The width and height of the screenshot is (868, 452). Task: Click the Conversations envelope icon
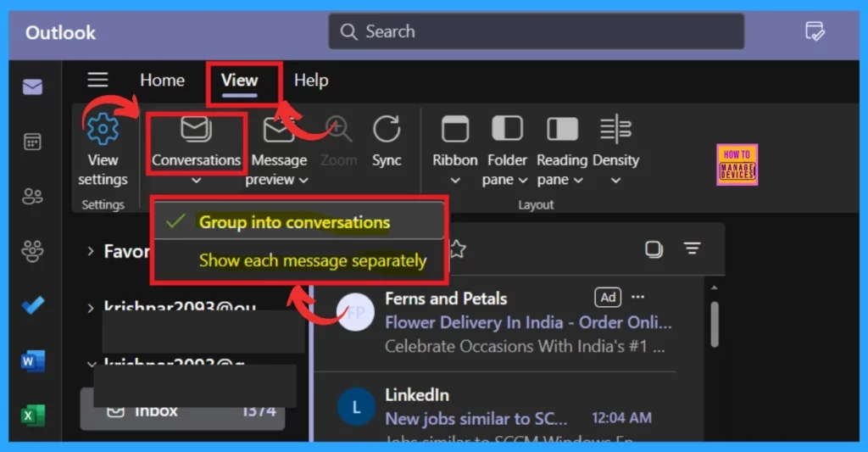196,129
